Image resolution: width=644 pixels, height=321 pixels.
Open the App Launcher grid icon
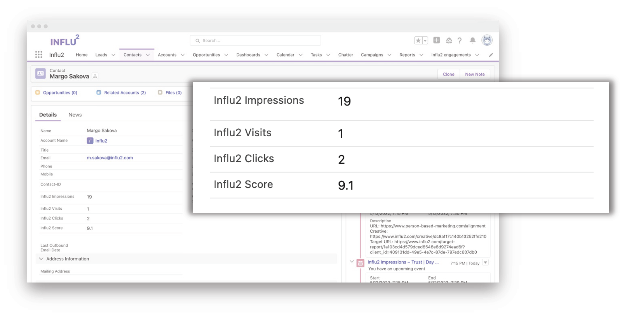[39, 54]
